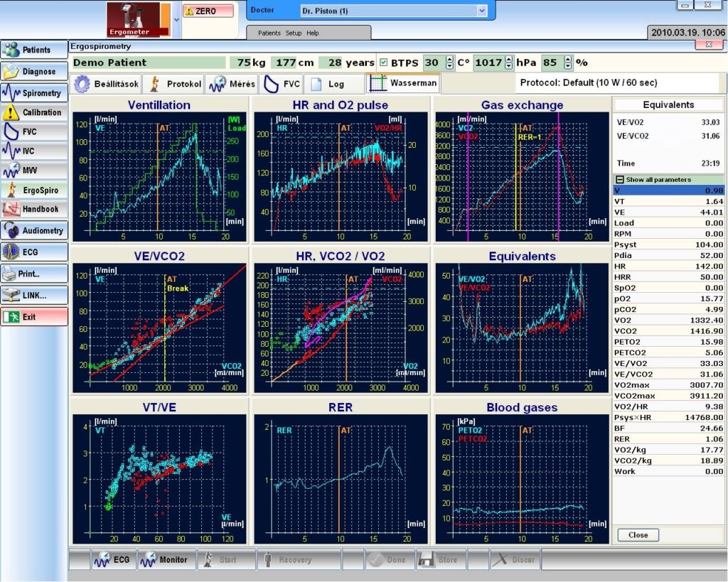Switch to the Wasserman tab
The image size is (728, 582).
click(x=403, y=84)
